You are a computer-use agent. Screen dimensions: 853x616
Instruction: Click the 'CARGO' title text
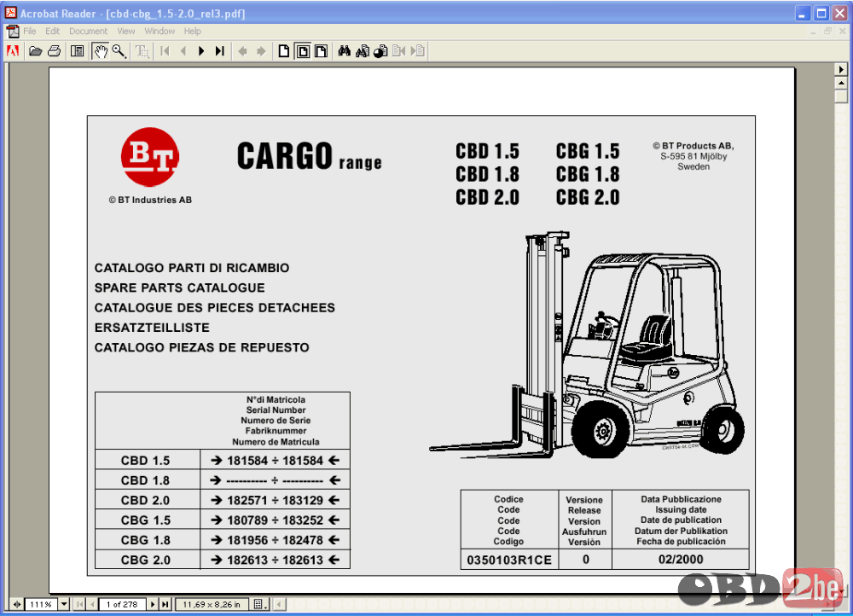coord(285,156)
